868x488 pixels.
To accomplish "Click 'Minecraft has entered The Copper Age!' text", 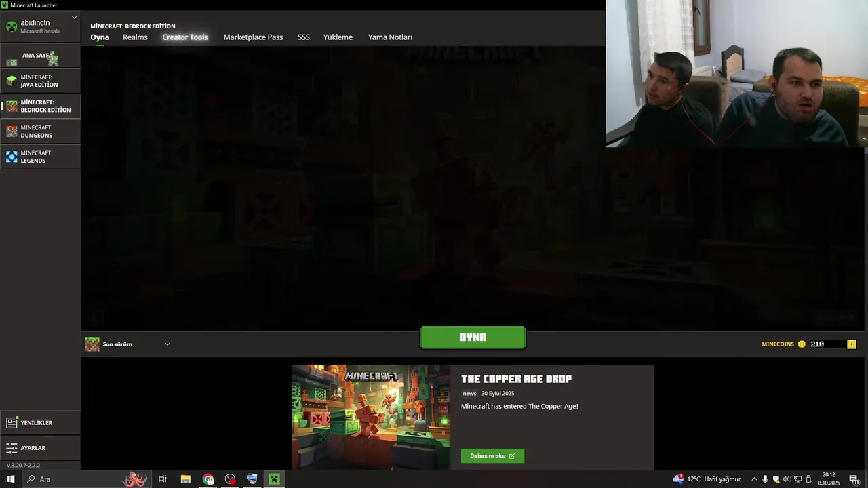I will click(519, 406).
